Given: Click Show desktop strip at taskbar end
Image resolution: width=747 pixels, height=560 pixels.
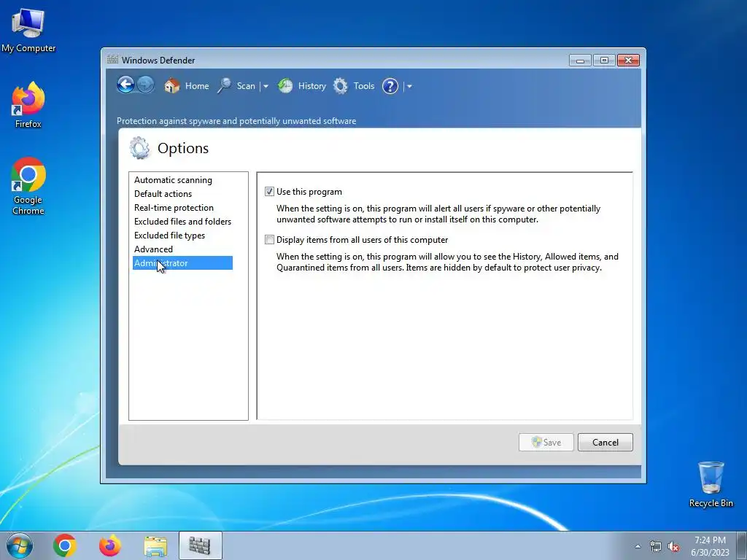Looking at the screenshot, I should (742, 545).
